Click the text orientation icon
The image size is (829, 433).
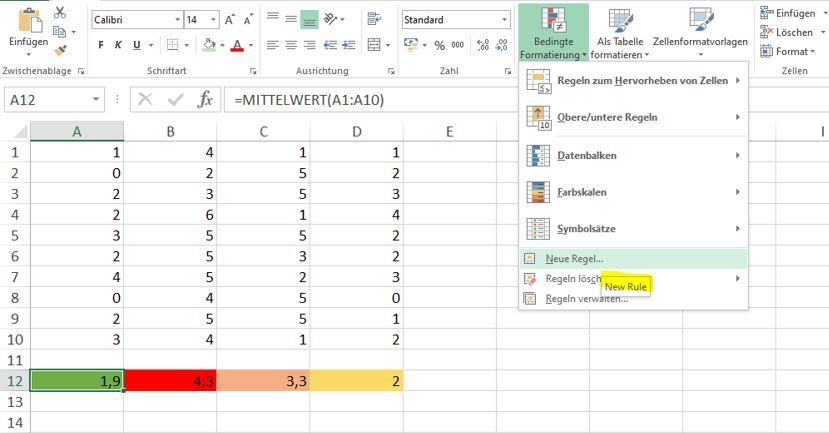[x=330, y=19]
